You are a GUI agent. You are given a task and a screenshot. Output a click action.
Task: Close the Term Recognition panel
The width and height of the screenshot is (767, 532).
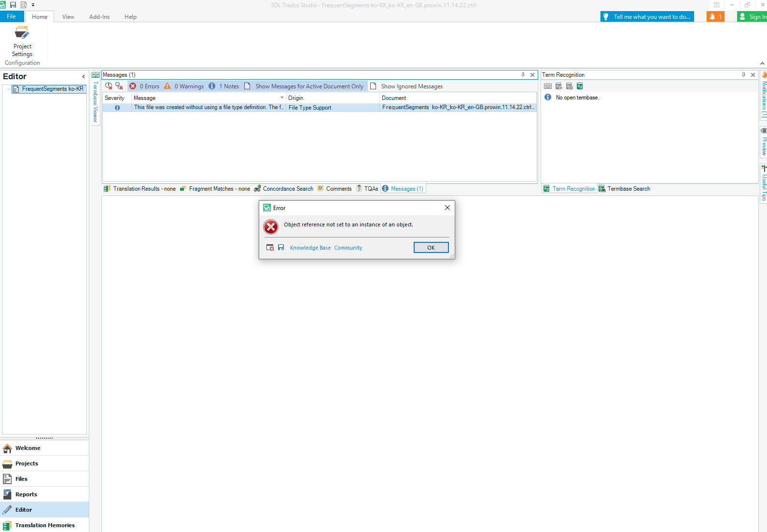[x=753, y=75]
